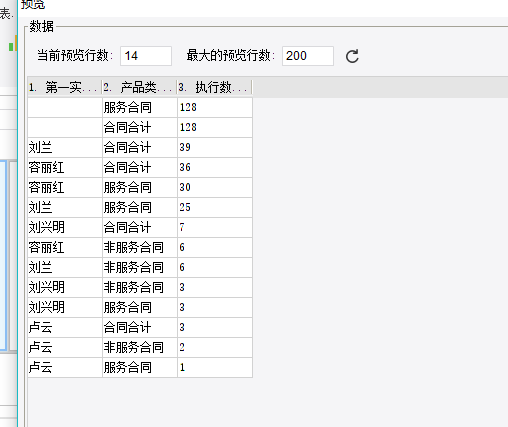The width and height of the screenshot is (508, 427).
Task: Select the value cell showing 2
Action: pos(215,347)
